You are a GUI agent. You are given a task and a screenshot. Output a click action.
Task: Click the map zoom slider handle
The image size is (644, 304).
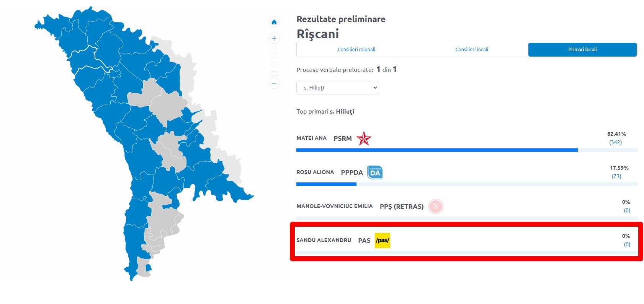tap(274, 73)
